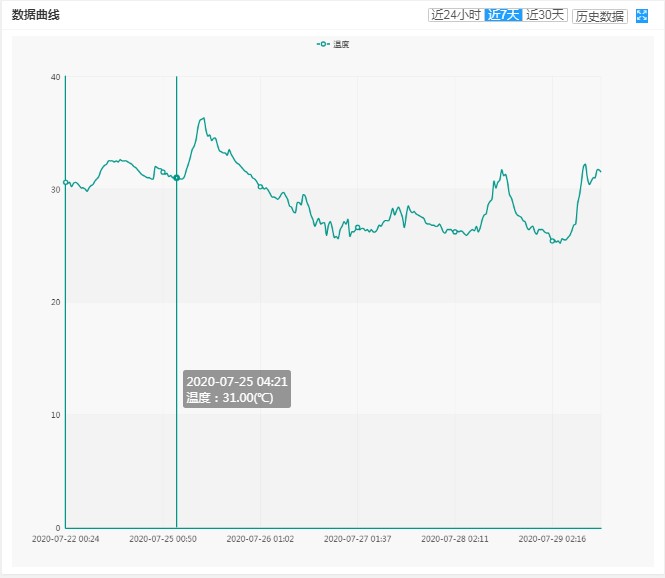
Task: Click the fullscreen expand icon
Action: [642, 15]
